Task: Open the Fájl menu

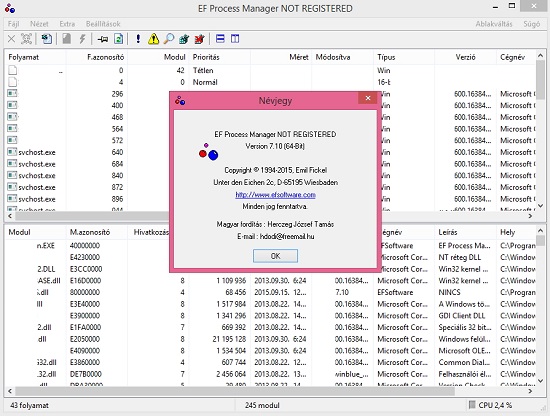Action: [x=13, y=24]
